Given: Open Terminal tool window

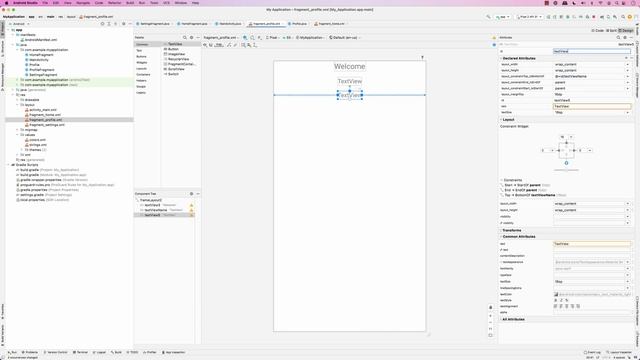Looking at the screenshot, I should pos(80,352).
